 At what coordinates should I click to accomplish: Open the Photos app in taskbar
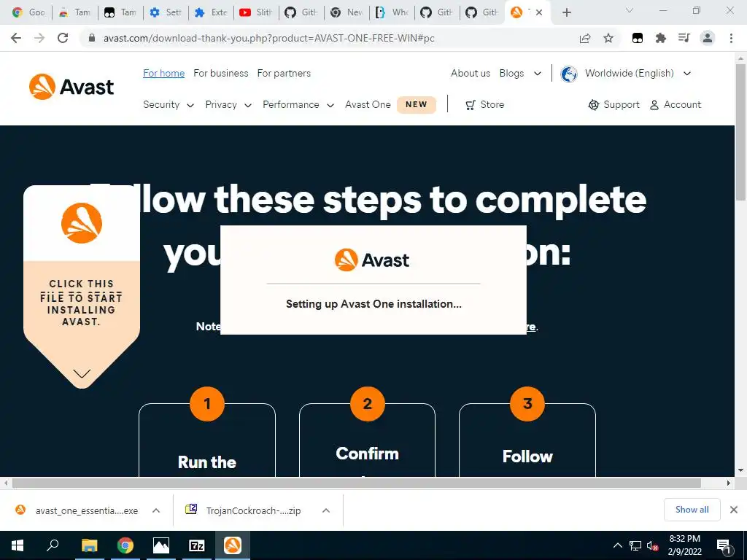[x=161, y=545]
